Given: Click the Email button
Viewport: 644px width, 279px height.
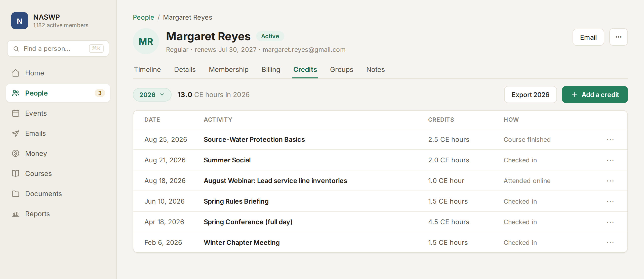Looking at the screenshot, I should click(588, 37).
